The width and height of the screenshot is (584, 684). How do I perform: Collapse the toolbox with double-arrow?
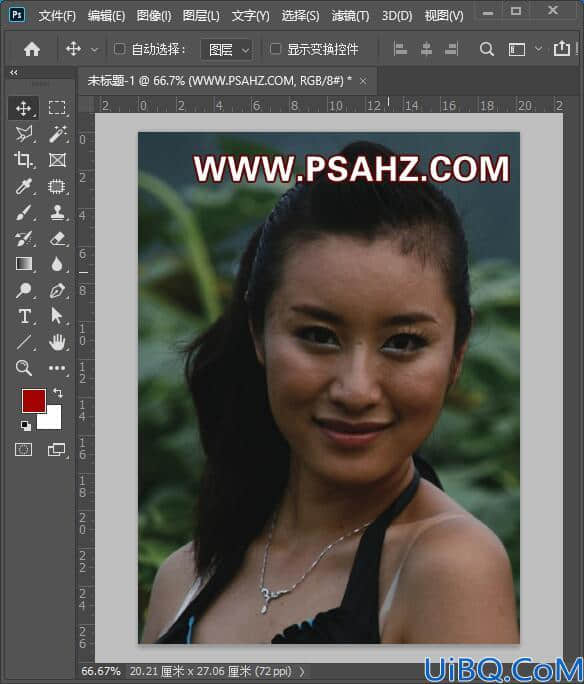[x=14, y=72]
